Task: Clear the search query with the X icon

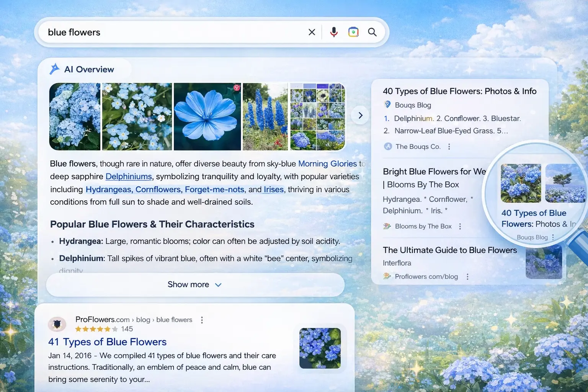Action: (312, 32)
